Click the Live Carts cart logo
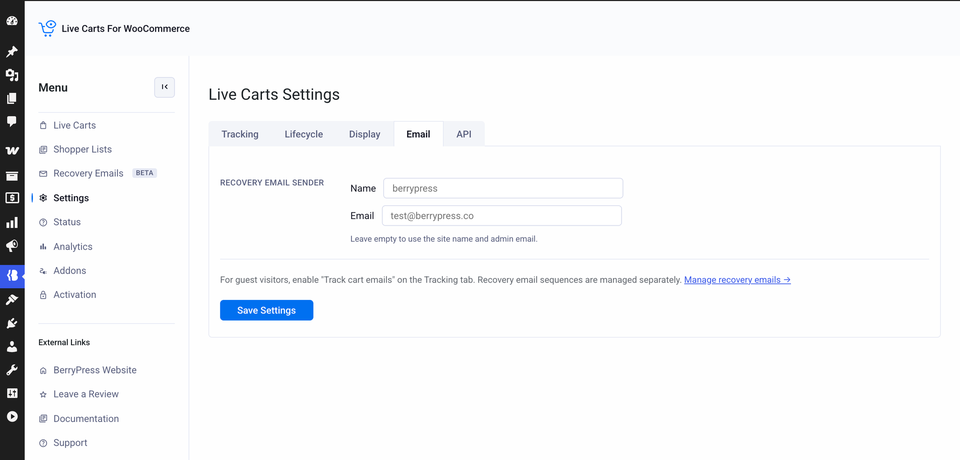This screenshot has height=460, width=960. coord(47,28)
